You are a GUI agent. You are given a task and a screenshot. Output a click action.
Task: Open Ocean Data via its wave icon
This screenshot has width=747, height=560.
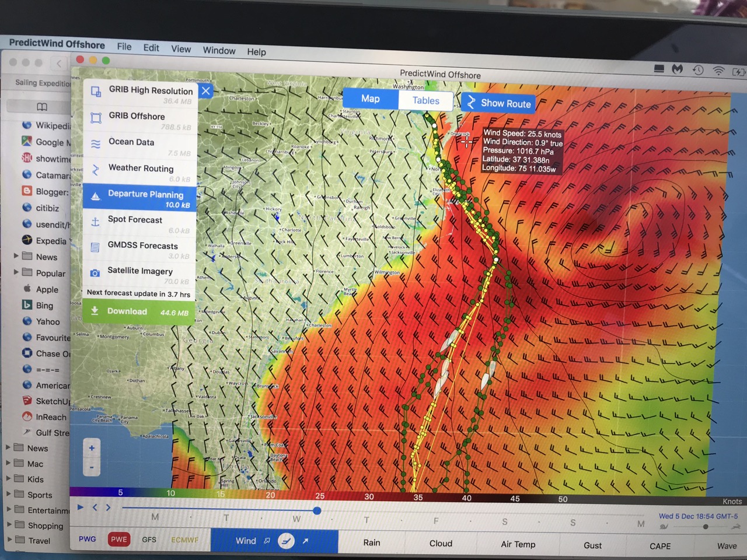[x=96, y=144]
